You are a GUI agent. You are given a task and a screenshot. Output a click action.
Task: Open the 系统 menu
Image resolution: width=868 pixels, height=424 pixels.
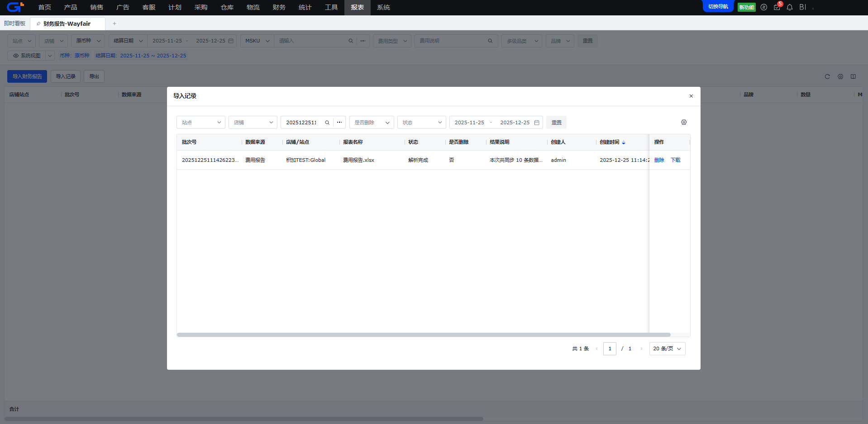click(x=383, y=7)
